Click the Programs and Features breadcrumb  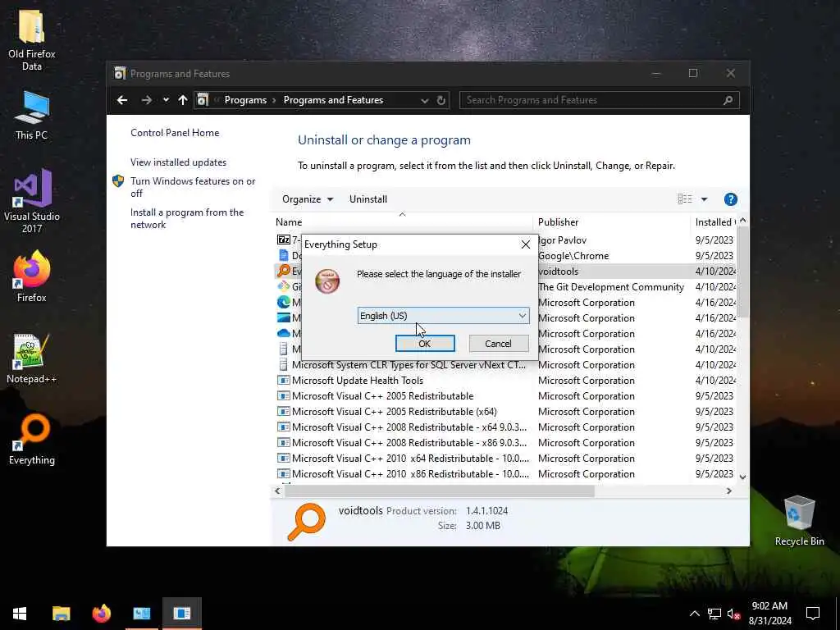[333, 100]
